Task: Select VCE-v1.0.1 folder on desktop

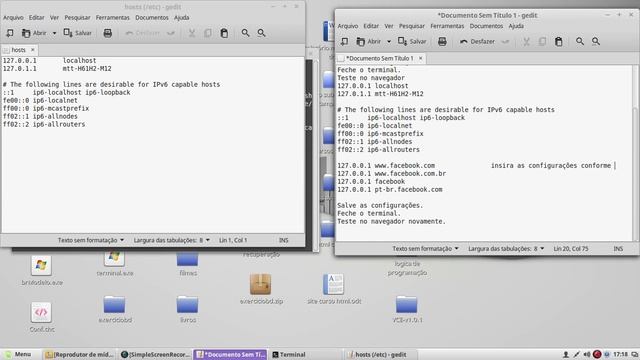Action: pyautogui.click(x=407, y=309)
